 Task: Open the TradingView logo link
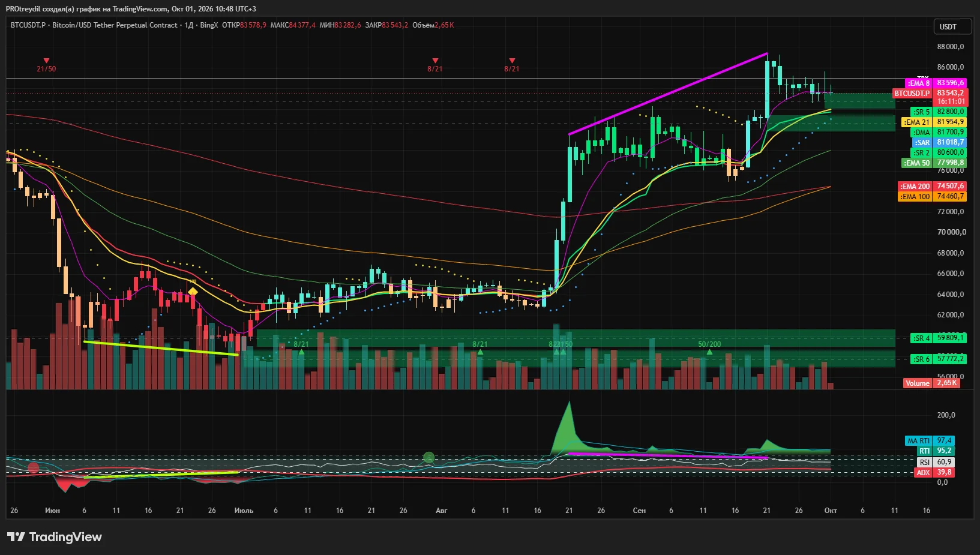coord(55,537)
